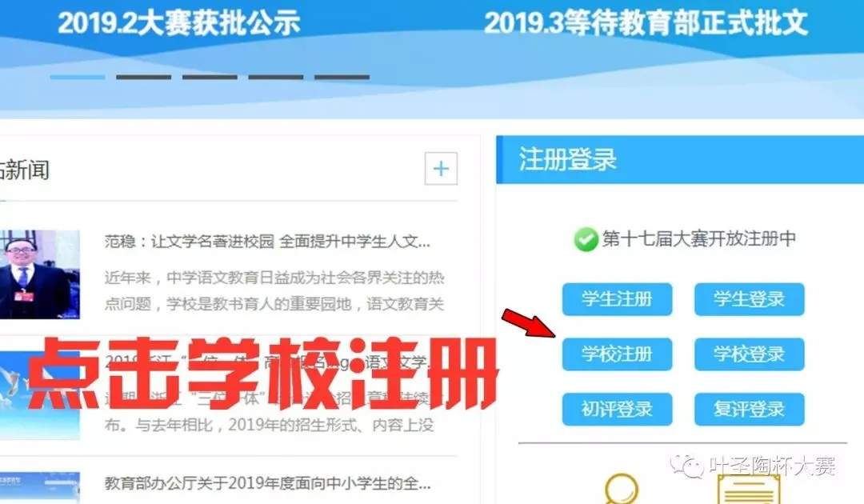Image resolution: width=864 pixels, height=504 pixels.
Task: Click the thumbnail photo of the man in suit
Action: (x=40, y=274)
